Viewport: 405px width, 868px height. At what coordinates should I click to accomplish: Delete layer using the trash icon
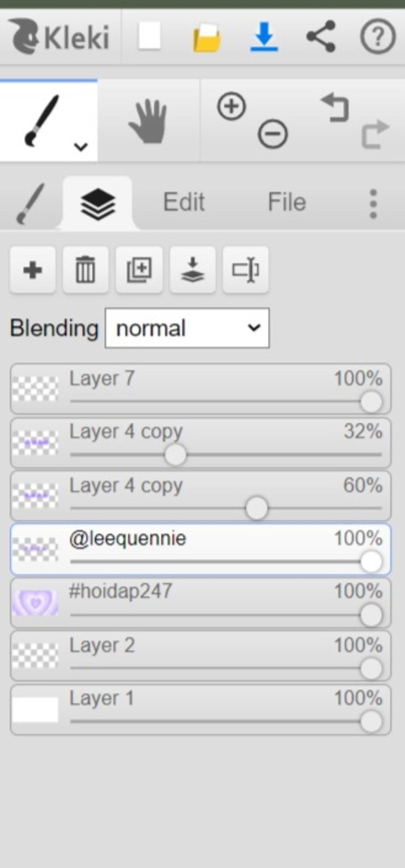point(85,270)
